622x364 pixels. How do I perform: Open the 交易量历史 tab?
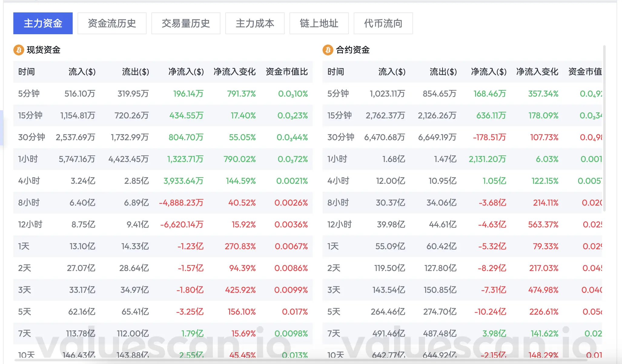[186, 23]
